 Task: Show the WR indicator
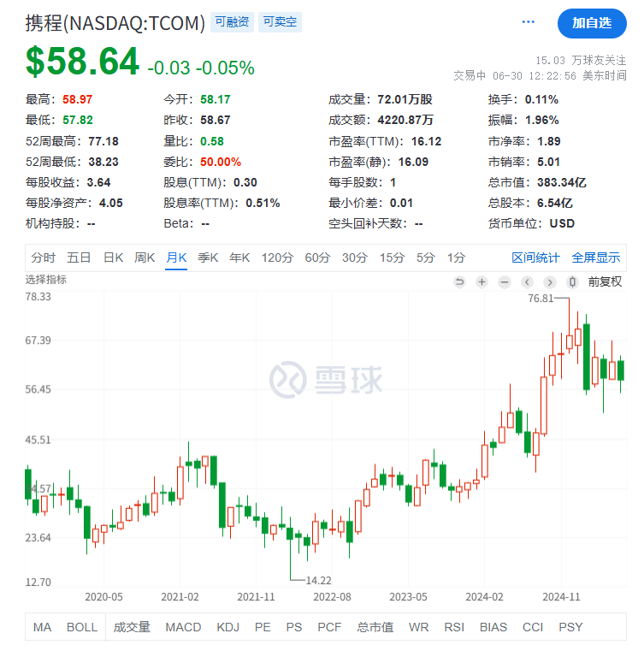(419, 627)
